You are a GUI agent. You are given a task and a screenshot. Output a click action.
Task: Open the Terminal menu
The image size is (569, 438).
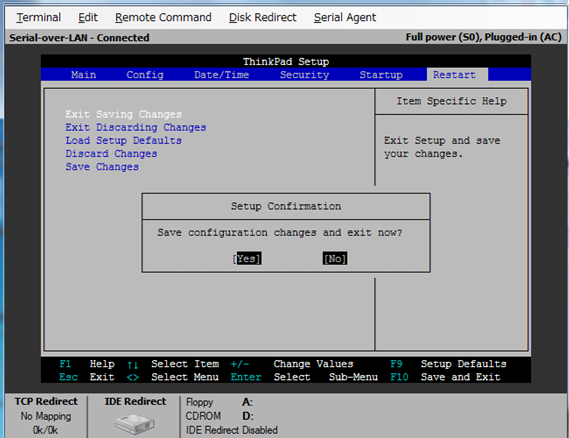coord(38,17)
